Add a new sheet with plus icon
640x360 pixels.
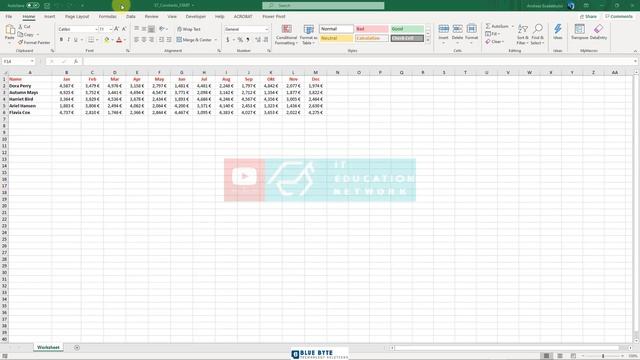click(x=77, y=348)
